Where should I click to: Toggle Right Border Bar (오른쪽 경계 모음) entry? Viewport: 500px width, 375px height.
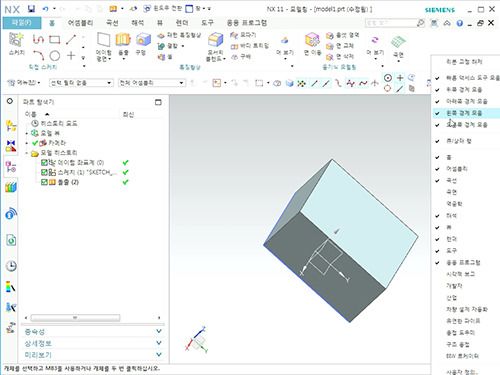467,125
